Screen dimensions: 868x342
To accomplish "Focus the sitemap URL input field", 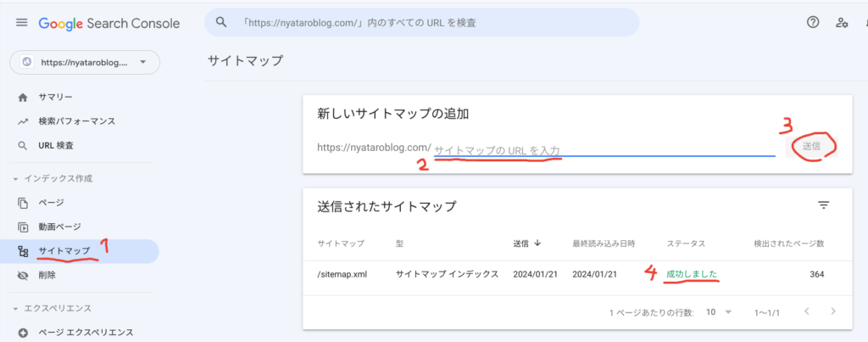I will (x=604, y=149).
